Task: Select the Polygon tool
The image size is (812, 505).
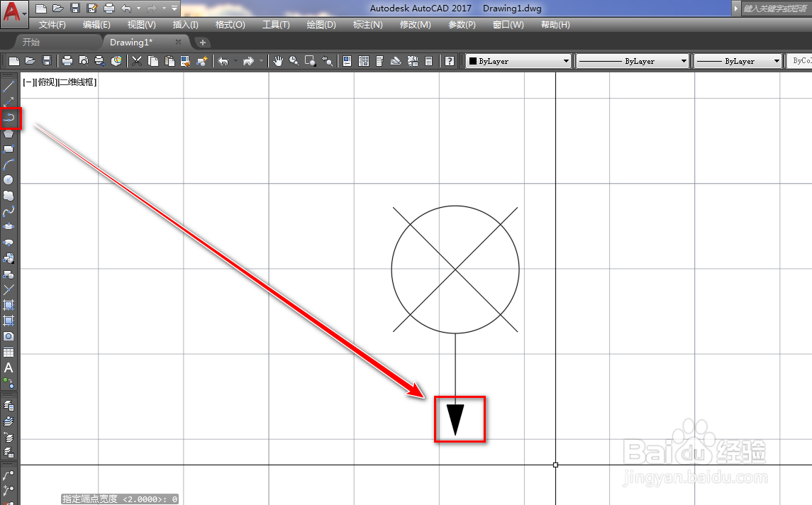Action: (9, 133)
